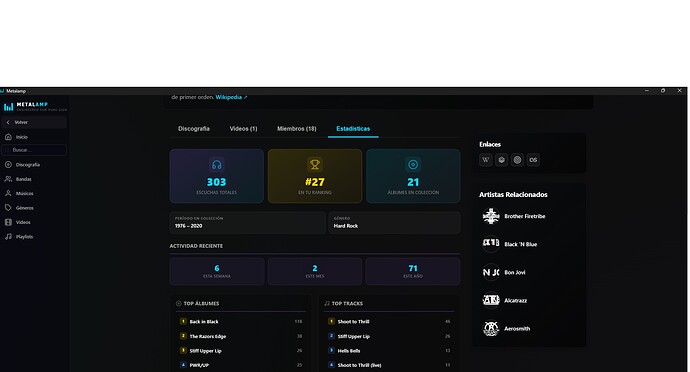Select Shoot to Thrill (live) track
The image size is (690, 372).
[x=389, y=365]
